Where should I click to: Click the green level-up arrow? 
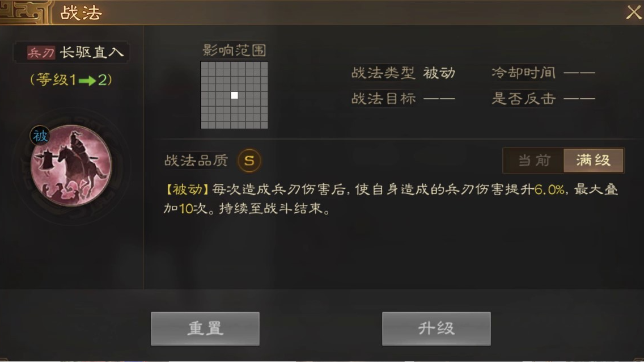(x=87, y=81)
